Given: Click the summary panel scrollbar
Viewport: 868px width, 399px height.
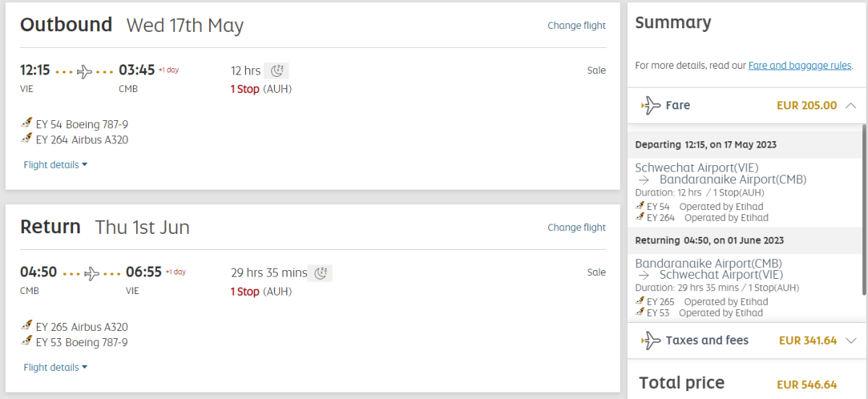Looking at the screenshot, I should (864, 210).
